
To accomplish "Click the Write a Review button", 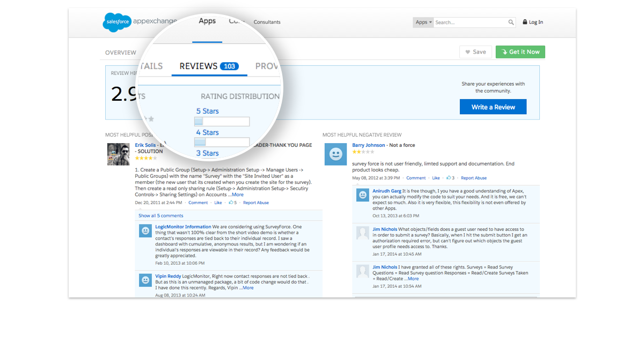I will [x=493, y=107].
